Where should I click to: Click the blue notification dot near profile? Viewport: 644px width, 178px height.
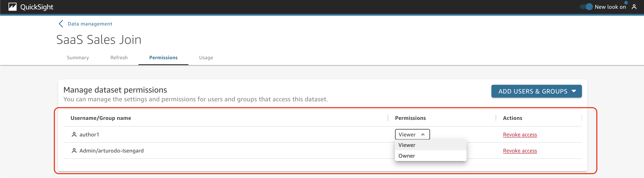click(626, 3)
